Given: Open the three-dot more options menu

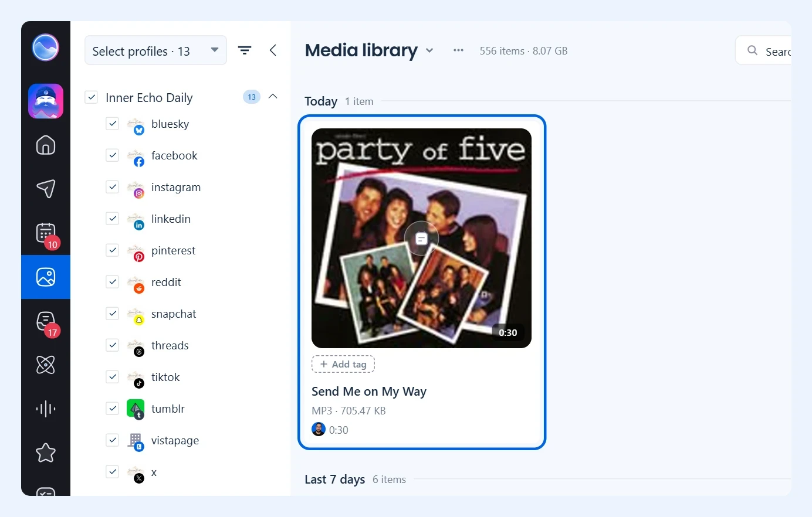Looking at the screenshot, I should click(458, 50).
